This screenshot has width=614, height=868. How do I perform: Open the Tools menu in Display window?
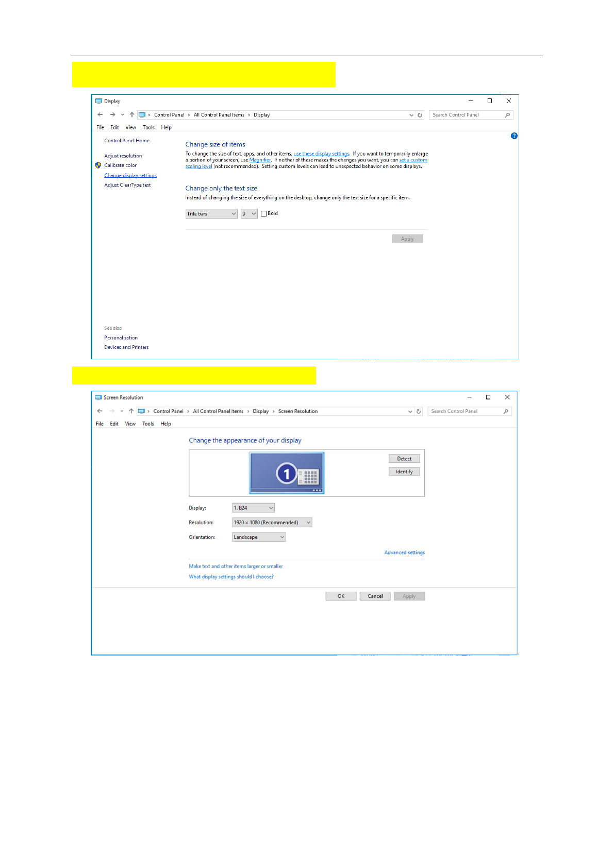[x=148, y=127]
